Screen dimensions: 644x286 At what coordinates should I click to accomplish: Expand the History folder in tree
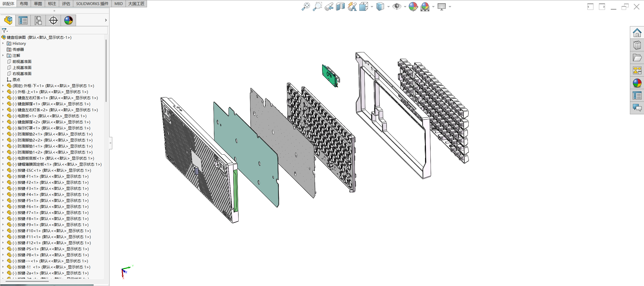click(x=3, y=43)
